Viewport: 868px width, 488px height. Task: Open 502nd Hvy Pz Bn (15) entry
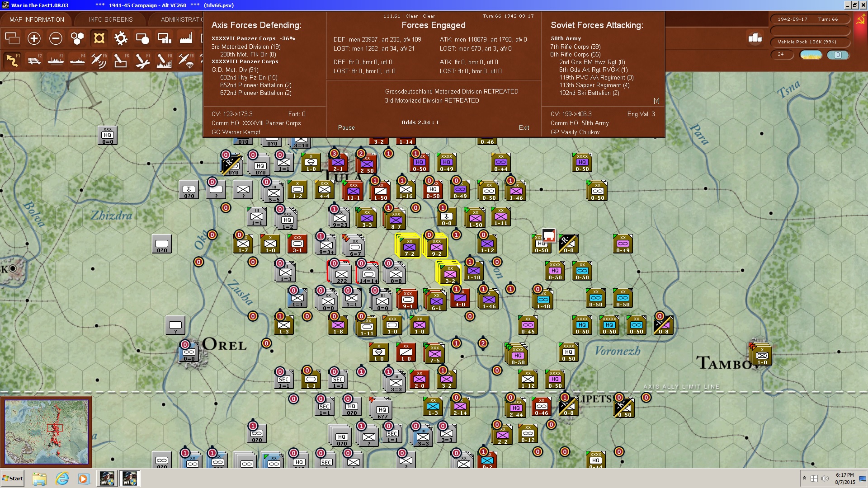[x=249, y=77]
